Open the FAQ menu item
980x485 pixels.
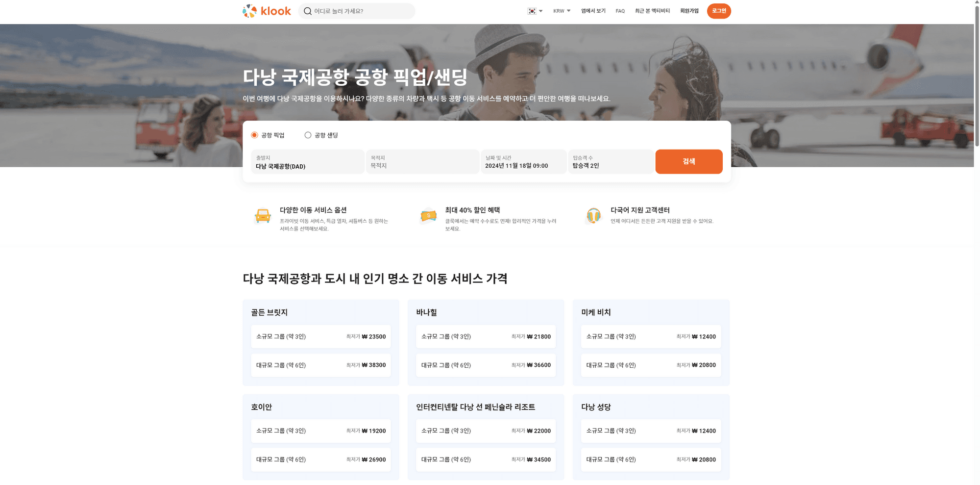point(620,11)
